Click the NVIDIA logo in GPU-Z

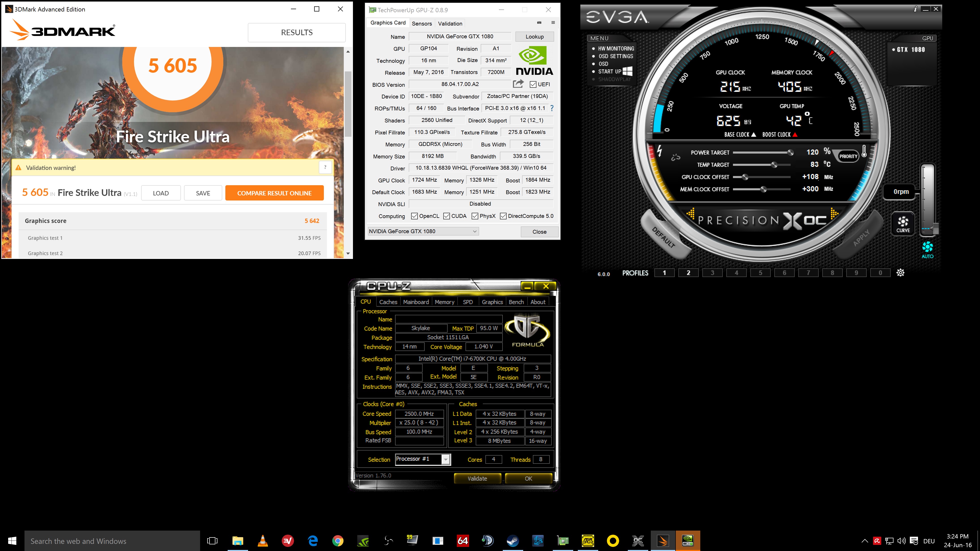tap(534, 60)
